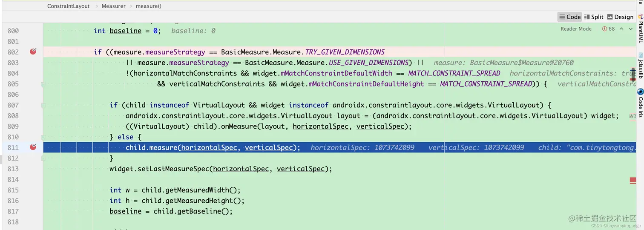644x230 pixels.
Task: Toggle Reader Mode in the editor
Action: (576, 29)
